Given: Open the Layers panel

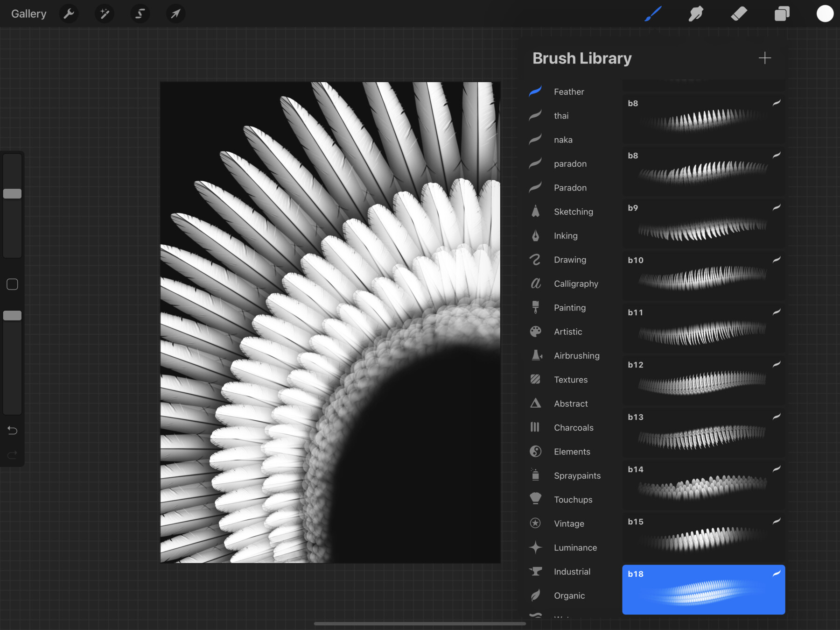Looking at the screenshot, I should (x=782, y=14).
